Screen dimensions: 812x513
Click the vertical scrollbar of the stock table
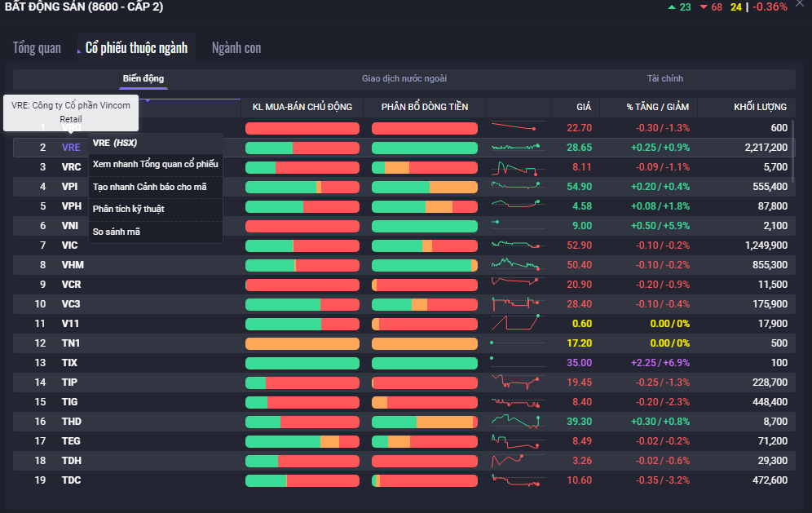(x=792, y=151)
